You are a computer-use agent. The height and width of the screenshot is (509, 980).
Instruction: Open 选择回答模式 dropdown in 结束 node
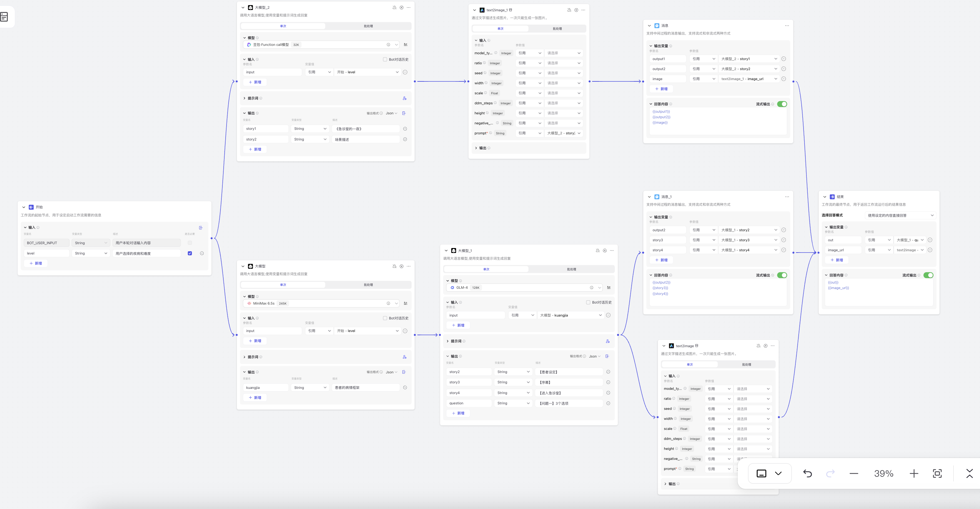click(900, 215)
